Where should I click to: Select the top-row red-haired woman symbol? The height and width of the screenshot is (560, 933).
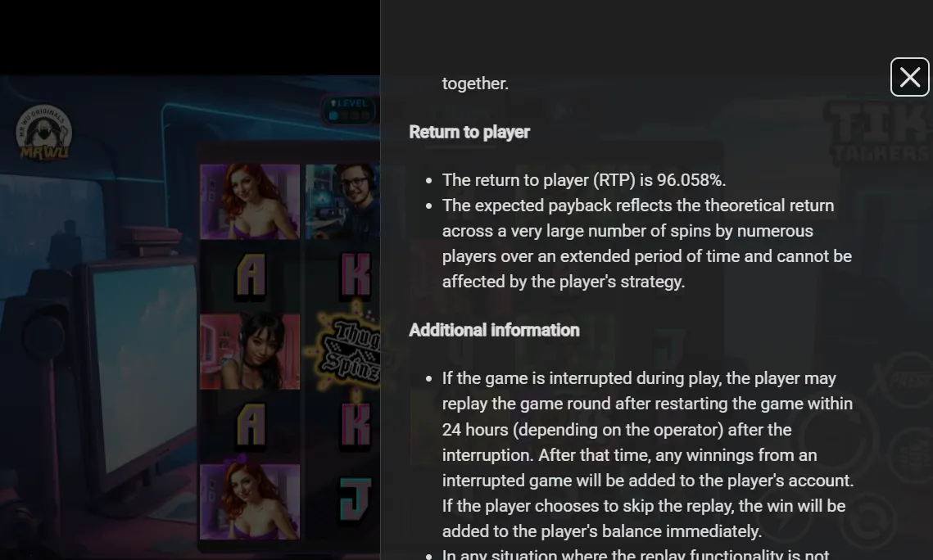tap(250, 201)
